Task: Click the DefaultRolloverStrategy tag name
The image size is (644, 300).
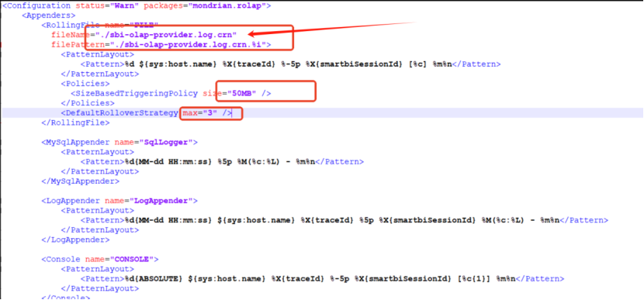Action: (x=122, y=113)
